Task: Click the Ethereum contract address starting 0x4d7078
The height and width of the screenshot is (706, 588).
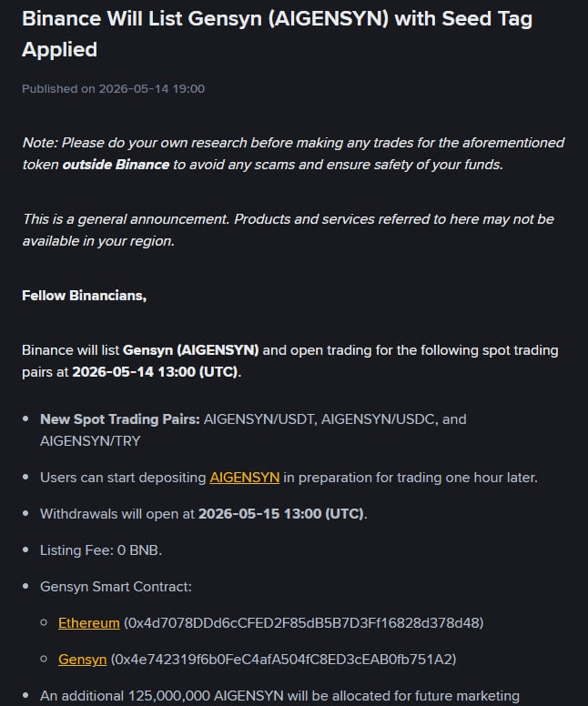Action: pos(304,623)
